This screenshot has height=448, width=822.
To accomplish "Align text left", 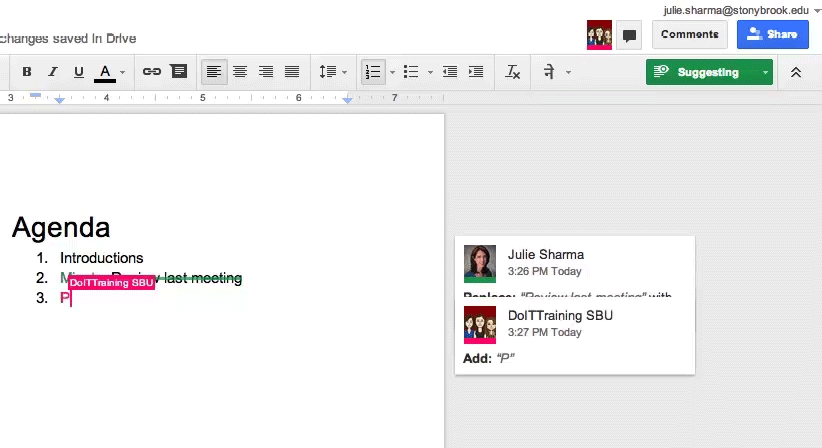I will tap(214, 72).
